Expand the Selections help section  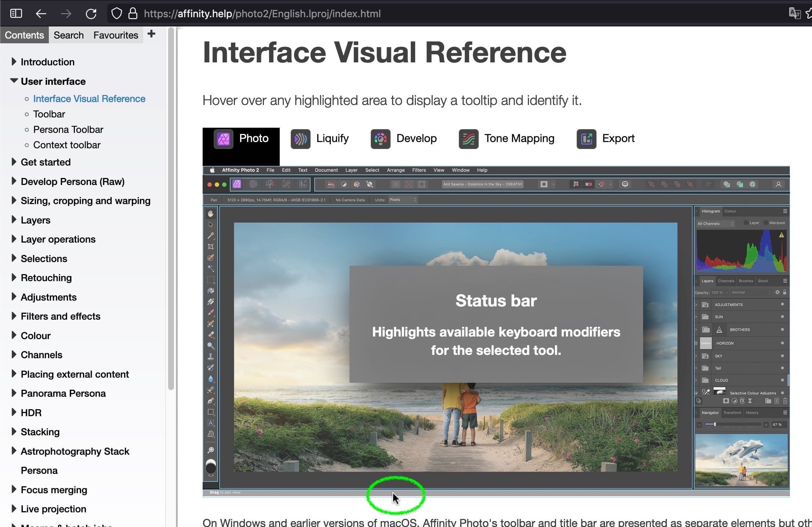pos(14,258)
